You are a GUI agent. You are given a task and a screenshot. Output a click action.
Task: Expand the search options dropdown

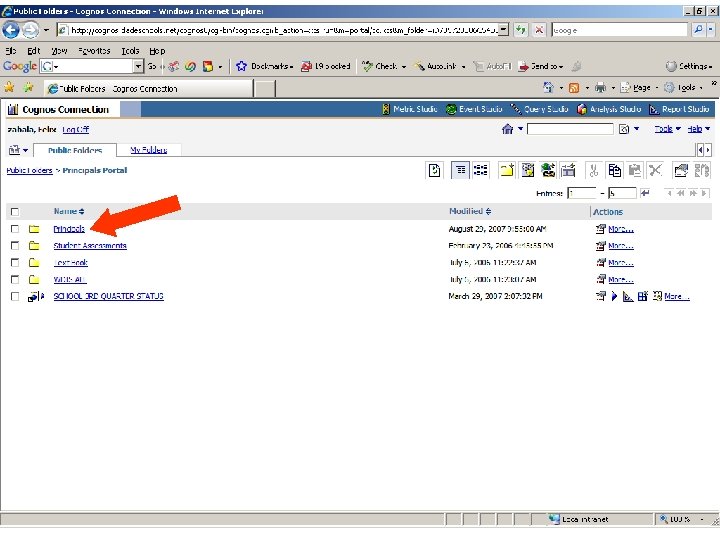(636, 129)
